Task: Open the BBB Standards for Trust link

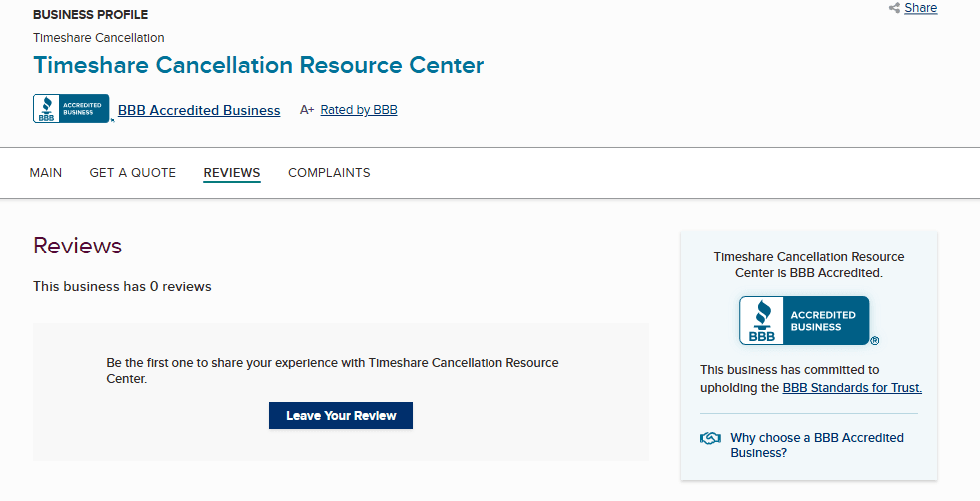Action: tap(852, 388)
